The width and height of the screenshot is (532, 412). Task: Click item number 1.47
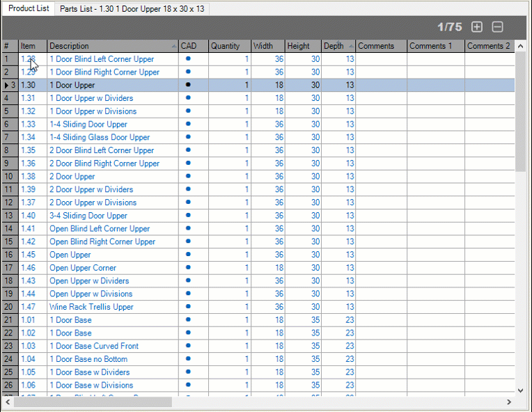[28, 307]
